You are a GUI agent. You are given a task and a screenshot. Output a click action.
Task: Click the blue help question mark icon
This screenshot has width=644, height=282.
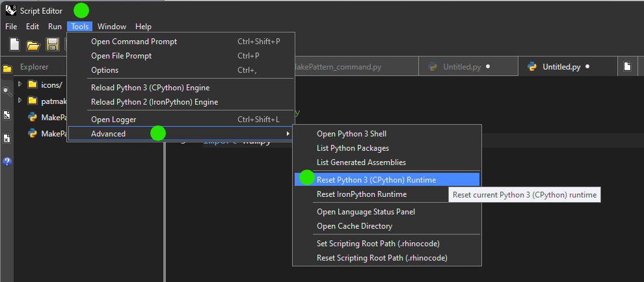coord(7,162)
